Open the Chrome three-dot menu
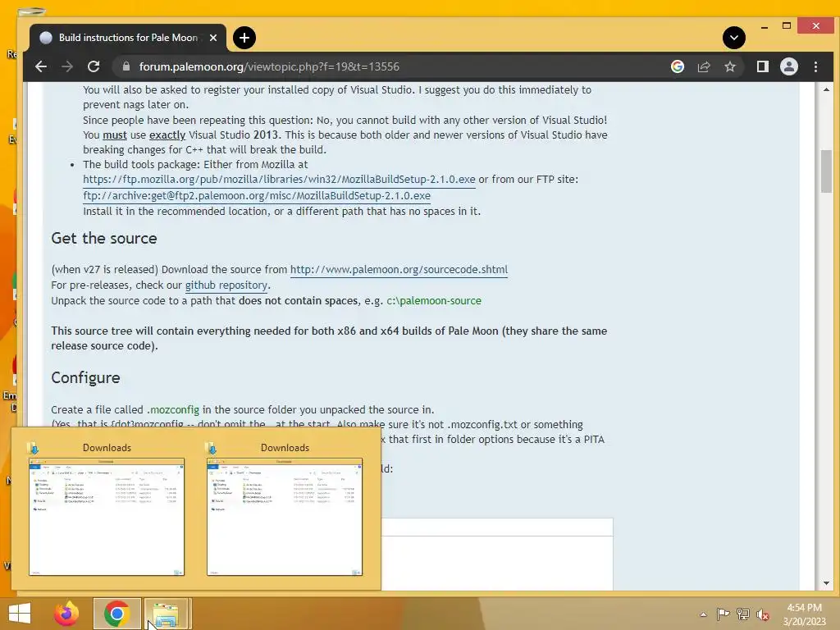 (815, 66)
